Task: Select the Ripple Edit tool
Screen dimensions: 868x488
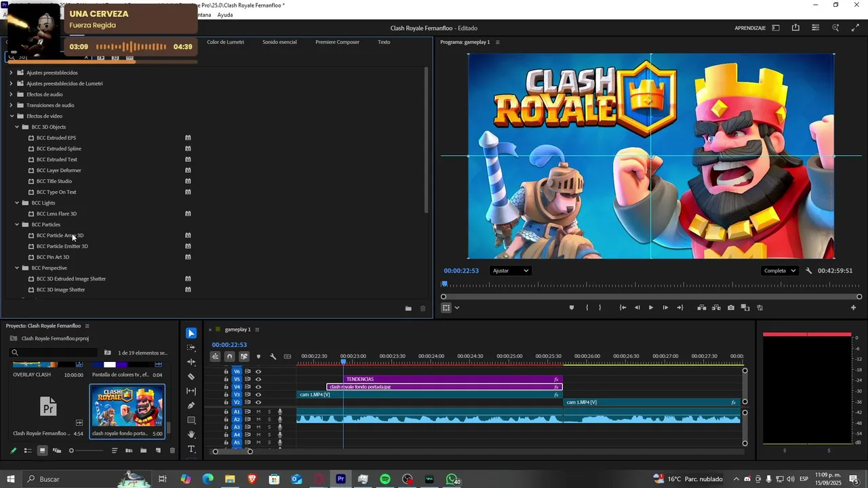Action: pos(191,362)
